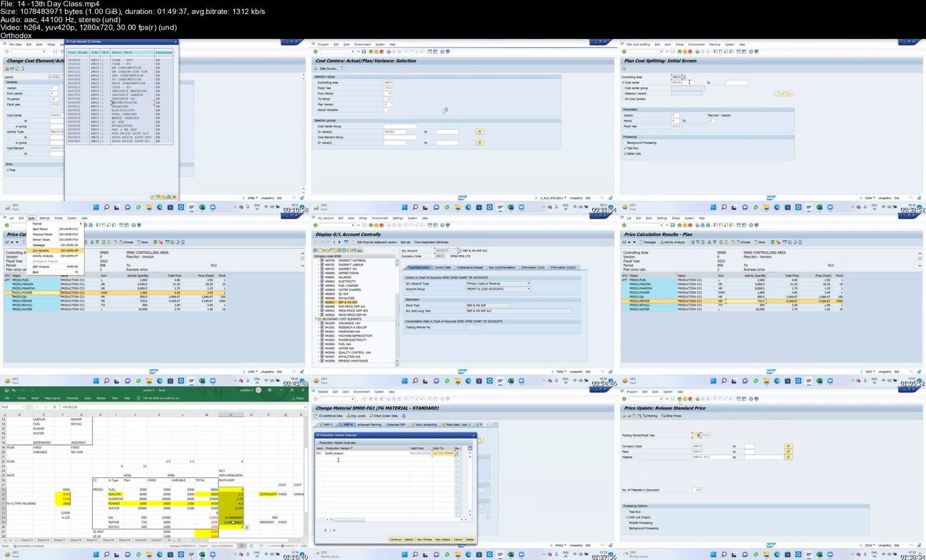Select Cost center group radio in Plan Cost Splitting

pyautogui.click(x=623, y=88)
